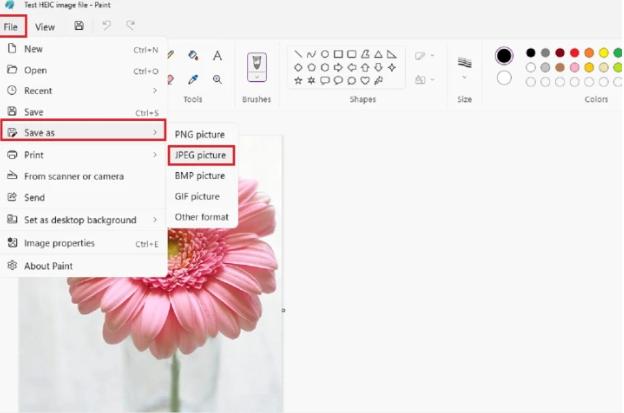
Task: Select the Fill bucket tool
Action: click(193, 55)
